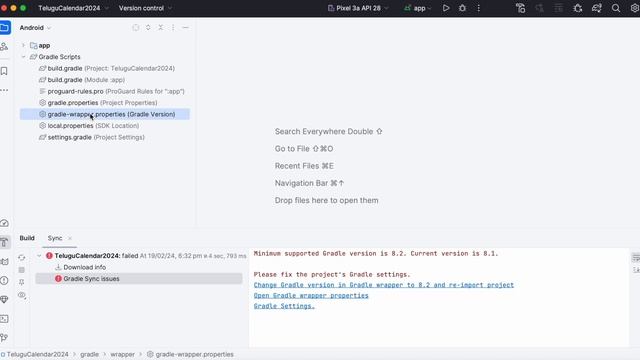Hide the Project panel with minimize dash
640x360 pixels.
pos(185,27)
